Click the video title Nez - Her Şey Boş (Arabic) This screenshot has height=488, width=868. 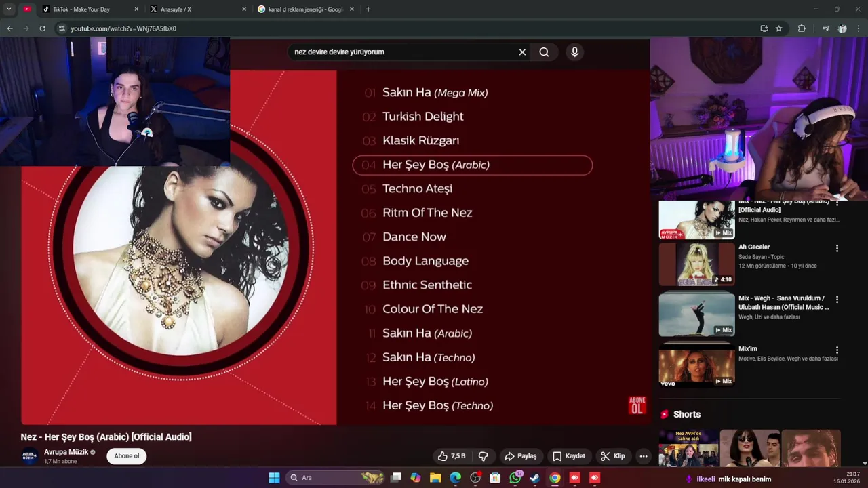pyautogui.click(x=106, y=437)
